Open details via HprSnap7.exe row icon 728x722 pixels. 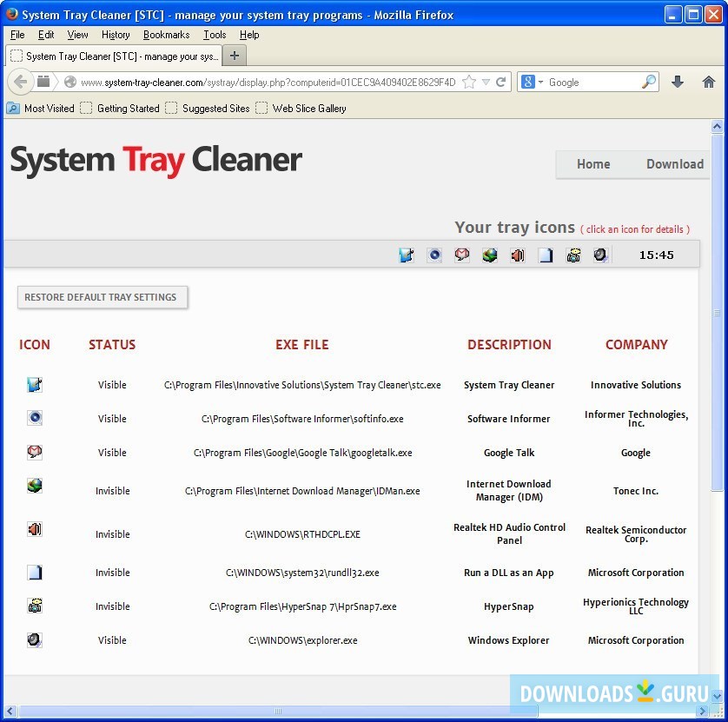click(x=35, y=606)
